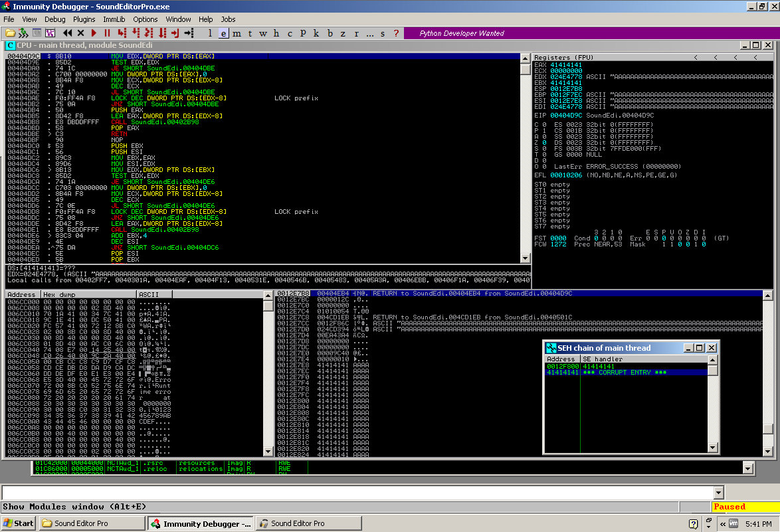Click the green Immunity script runner icon
The image size is (780, 532).
23,33
